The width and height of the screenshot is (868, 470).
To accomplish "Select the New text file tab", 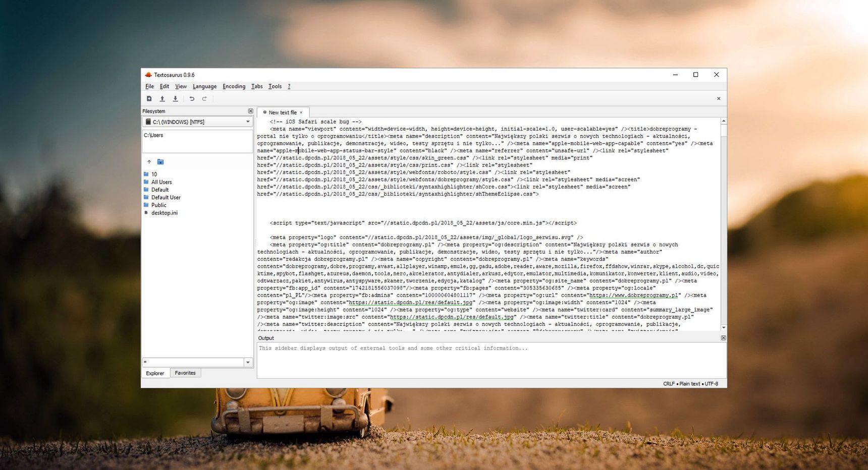I will 282,112.
